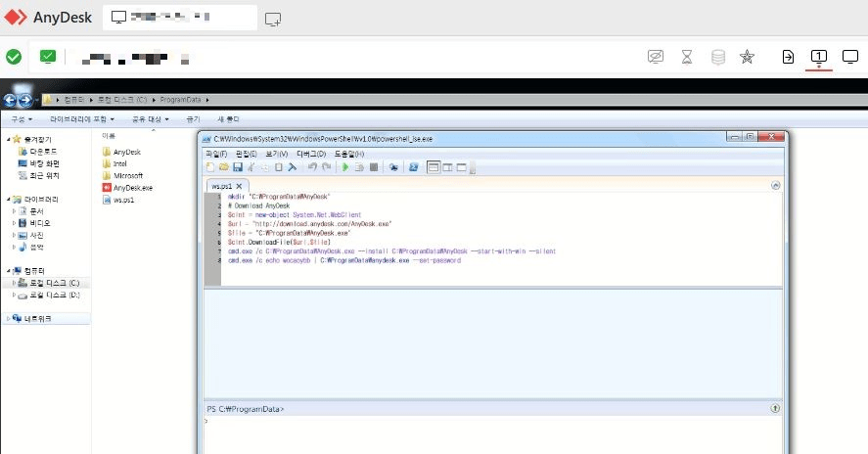Click the New remote PowerShell tab icon
The height and width of the screenshot is (454, 868).
393,167
